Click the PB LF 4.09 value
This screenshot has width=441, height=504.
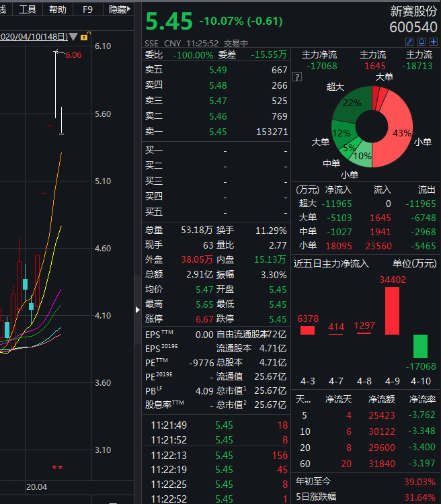pyautogui.click(x=204, y=391)
